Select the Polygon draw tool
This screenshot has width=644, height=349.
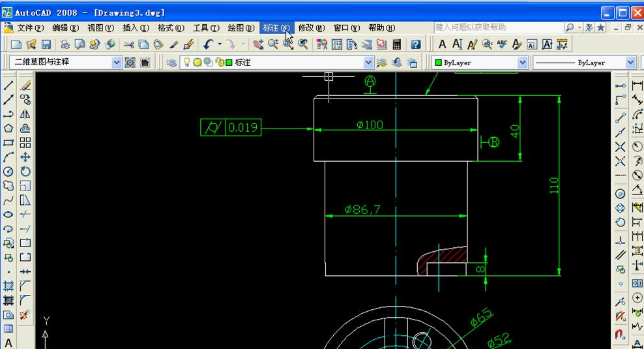tap(8, 129)
